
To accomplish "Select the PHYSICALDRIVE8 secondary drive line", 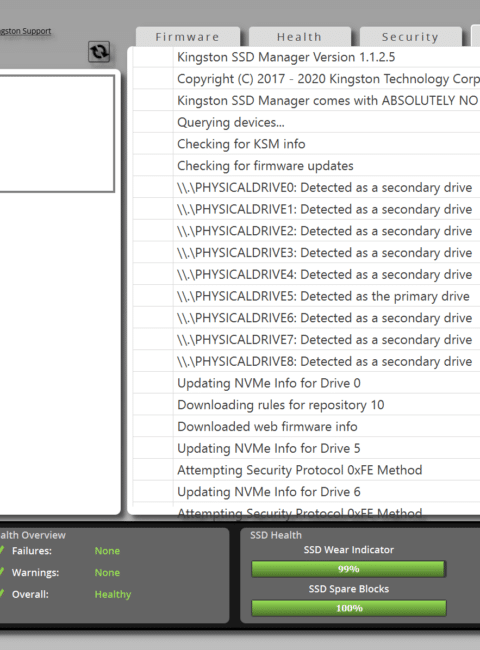I will point(306,361).
